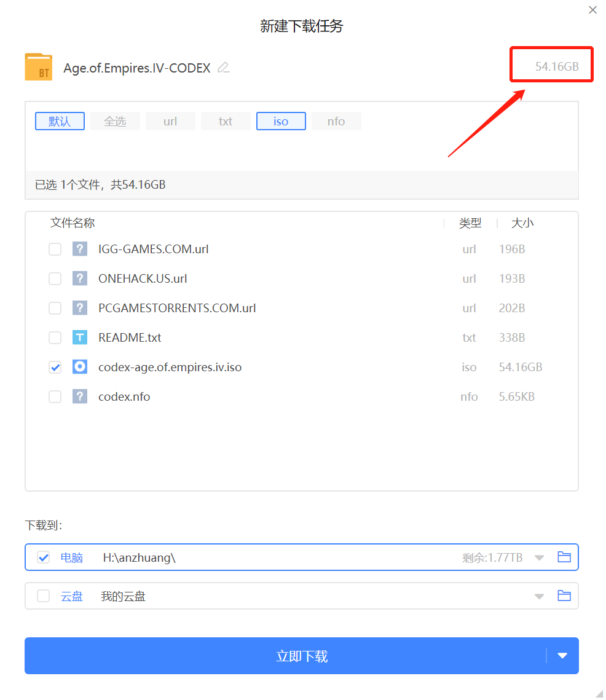The height and width of the screenshot is (700, 606).
Task: Sort by 大小 column header
Action: 522,222
